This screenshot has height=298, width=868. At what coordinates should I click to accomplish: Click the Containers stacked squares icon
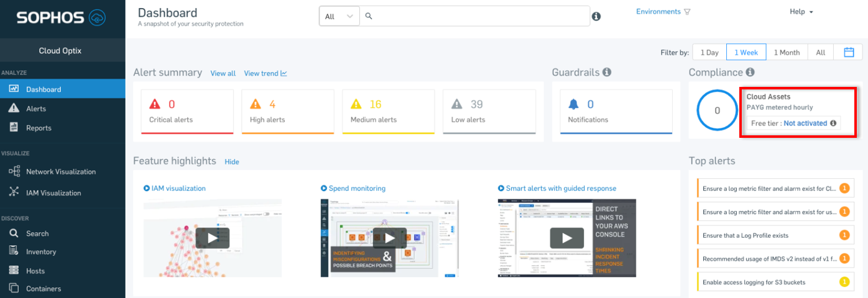[x=14, y=288]
